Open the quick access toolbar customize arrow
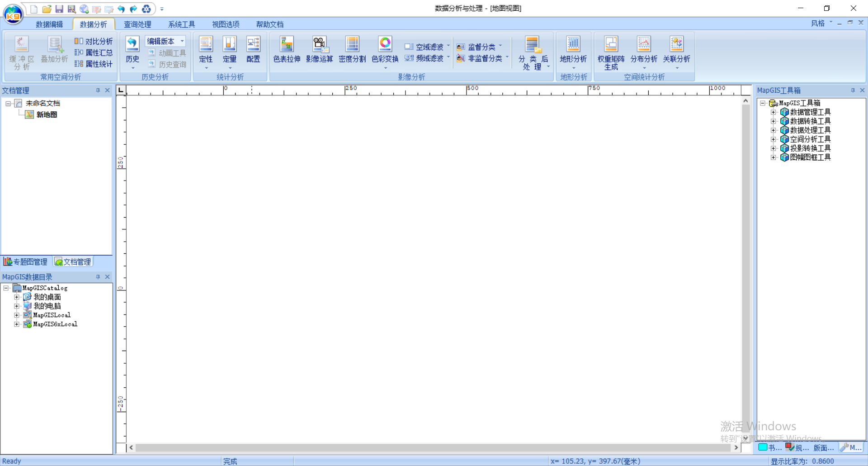The image size is (868, 466). (162, 9)
